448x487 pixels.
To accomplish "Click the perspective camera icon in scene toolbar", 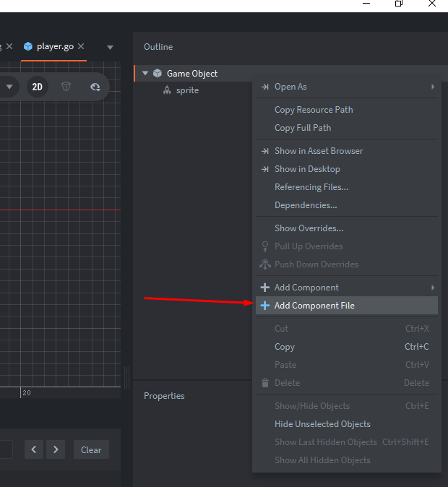I will [x=66, y=87].
